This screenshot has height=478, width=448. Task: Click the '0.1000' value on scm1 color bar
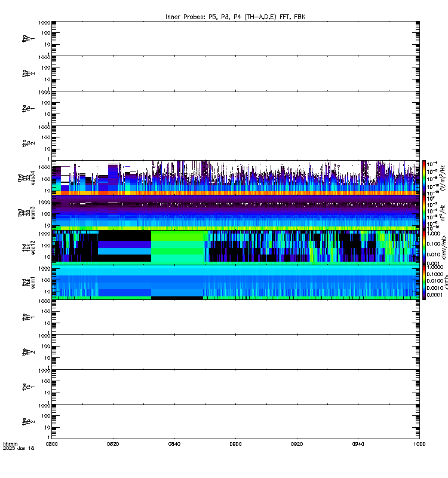coord(435,274)
